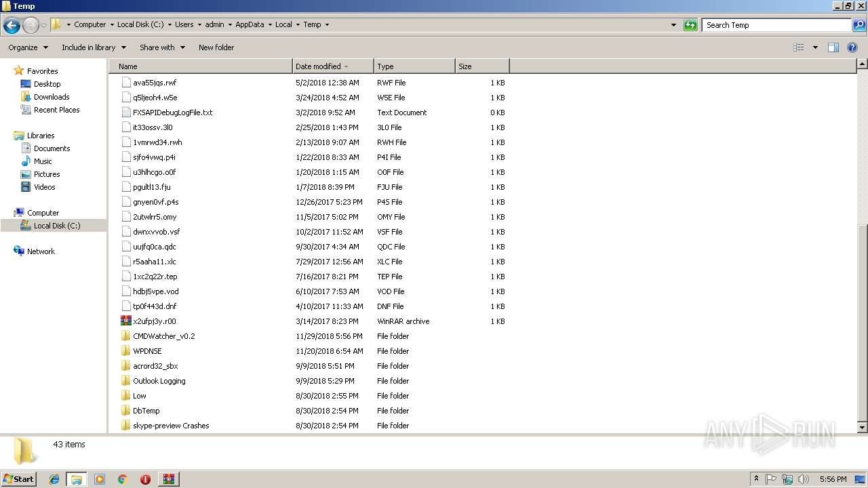
Task: Show hidden tray icons arrow
Action: tap(756, 479)
